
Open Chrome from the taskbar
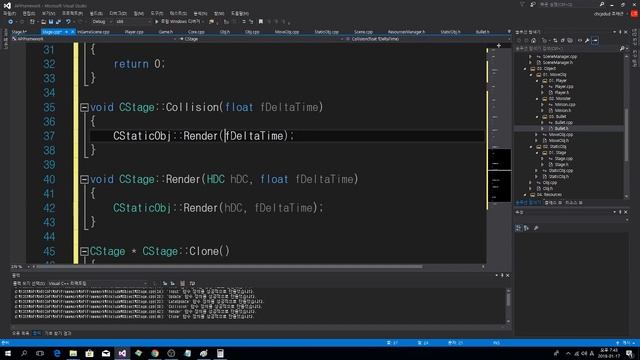click(x=155, y=353)
